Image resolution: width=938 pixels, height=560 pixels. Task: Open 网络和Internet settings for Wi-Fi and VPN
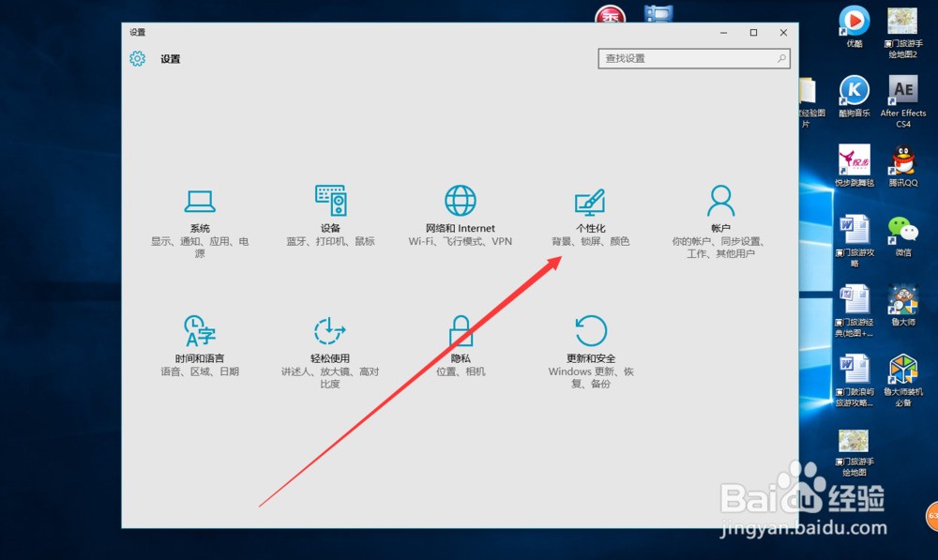coord(459,212)
